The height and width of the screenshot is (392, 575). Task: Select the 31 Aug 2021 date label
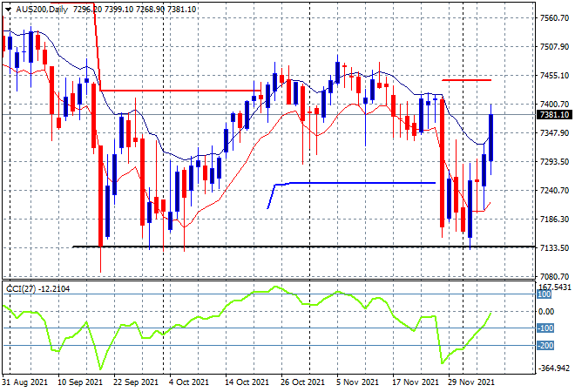tap(25, 382)
